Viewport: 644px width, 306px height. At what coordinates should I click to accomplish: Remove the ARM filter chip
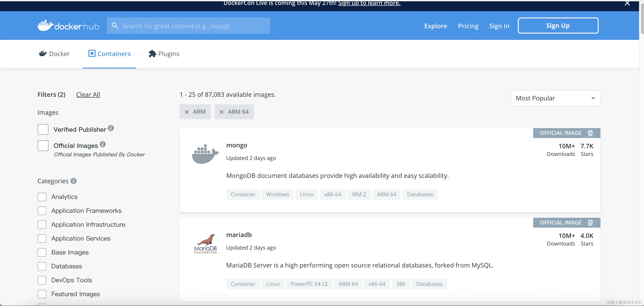point(186,112)
